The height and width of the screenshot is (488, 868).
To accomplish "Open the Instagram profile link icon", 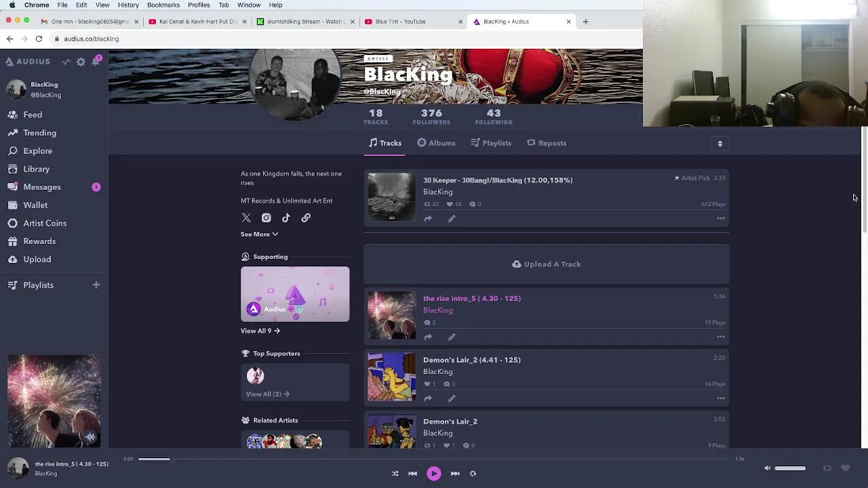I will 266,218.
